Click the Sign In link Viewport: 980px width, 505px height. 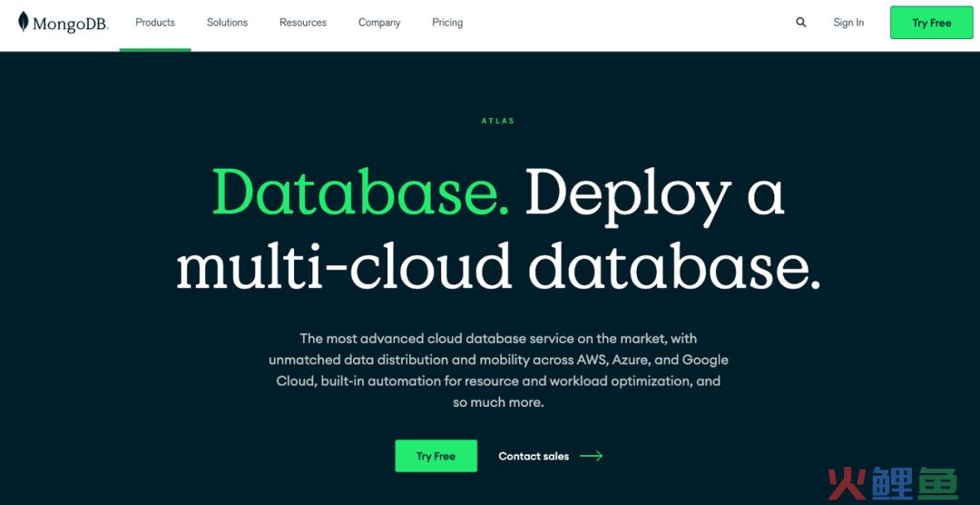(848, 23)
